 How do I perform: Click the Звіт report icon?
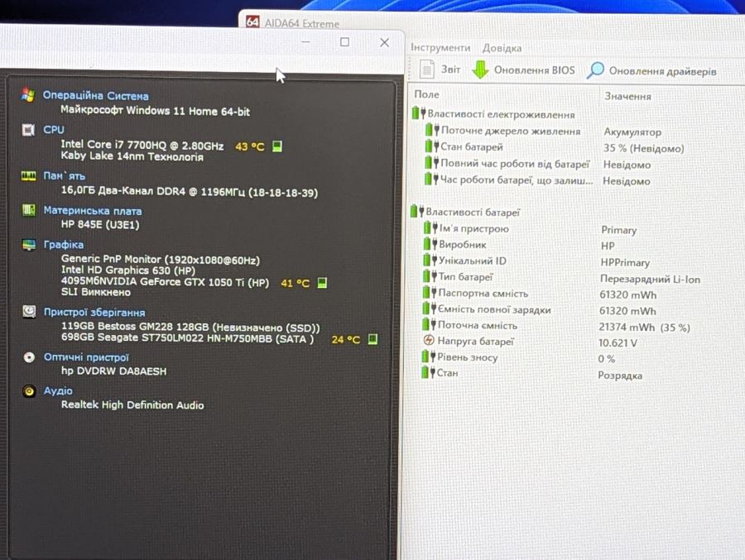426,69
